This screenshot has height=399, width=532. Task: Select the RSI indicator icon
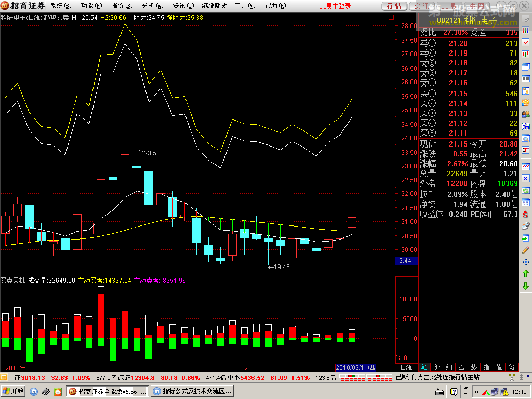tap(526, 178)
